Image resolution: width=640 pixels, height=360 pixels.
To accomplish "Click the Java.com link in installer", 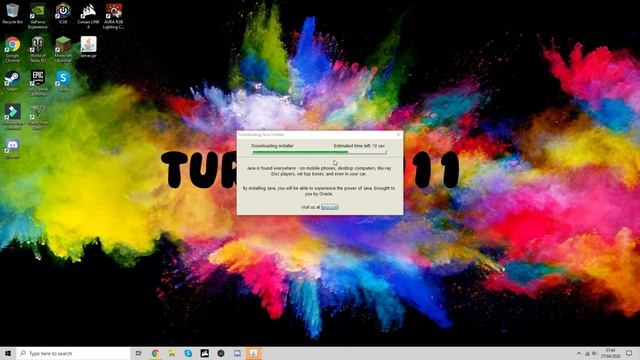I will [329, 207].
